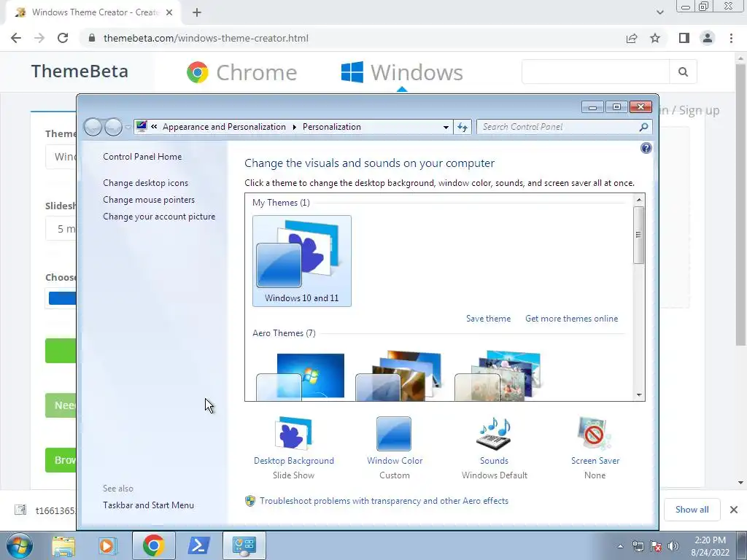This screenshot has width=747, height=560.
Task: Open Chrome profile avatar menu
Action: [708, 38]
